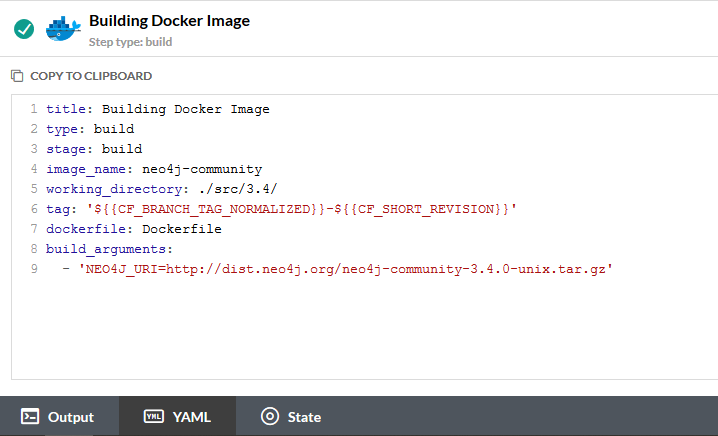Select the YAML tab label

pos(191,417)
